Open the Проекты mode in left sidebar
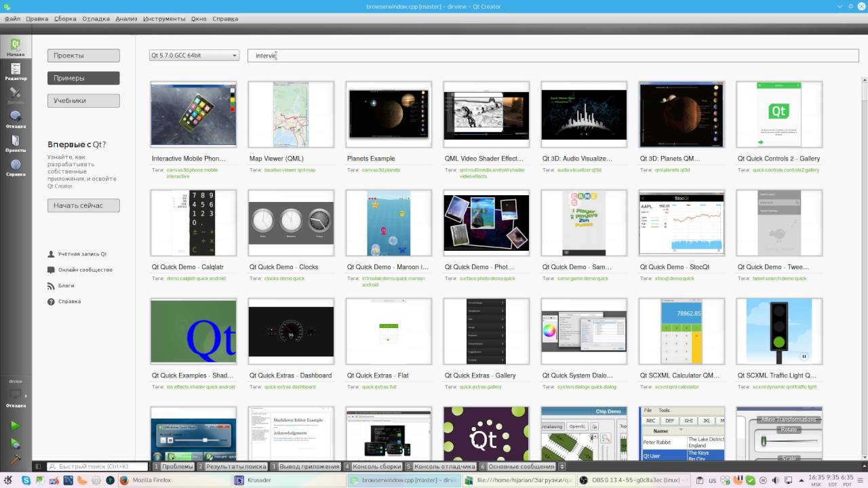Image resolution: width=868 pixels, height=488 pixels. [16, 143]
